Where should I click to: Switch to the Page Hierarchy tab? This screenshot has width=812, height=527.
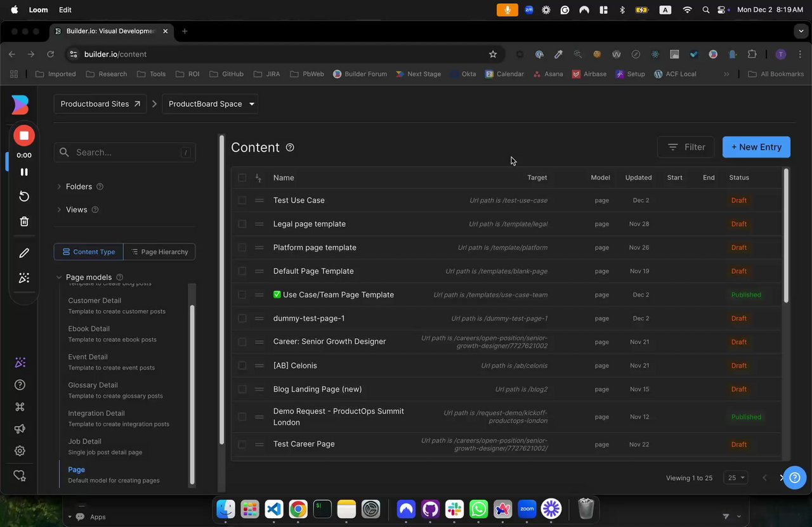tap(159, 252)
